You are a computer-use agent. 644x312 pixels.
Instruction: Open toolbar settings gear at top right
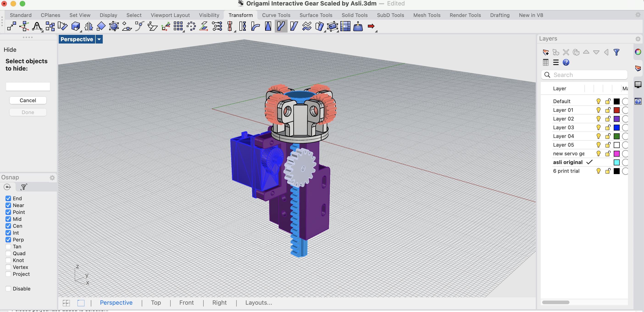(x=638, y=15)
